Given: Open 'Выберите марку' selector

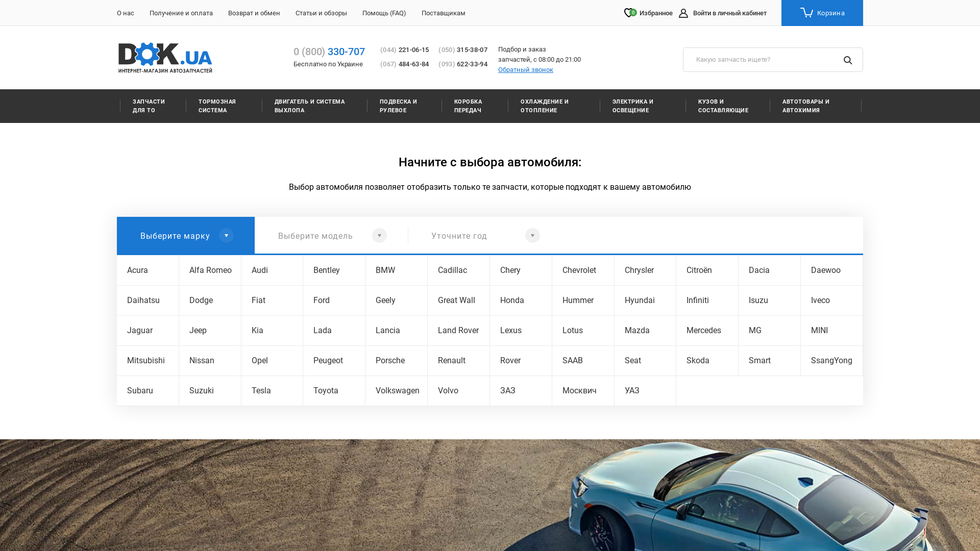Looking at the screenshot, I should (186, 235).
